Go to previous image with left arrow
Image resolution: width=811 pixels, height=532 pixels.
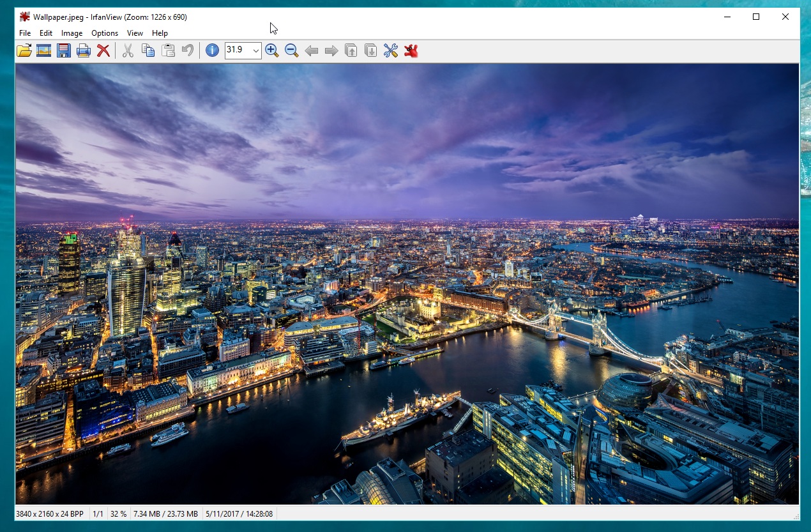[x=312, y=50]
